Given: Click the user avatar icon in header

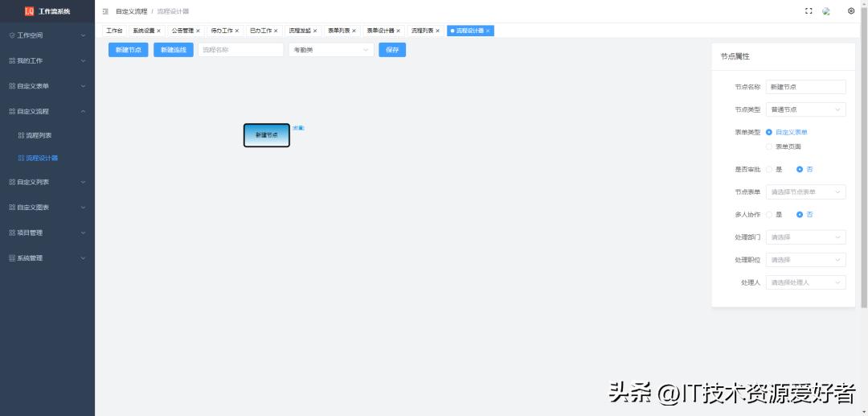Looking at the screenshot, I should [x=826, y=11].
